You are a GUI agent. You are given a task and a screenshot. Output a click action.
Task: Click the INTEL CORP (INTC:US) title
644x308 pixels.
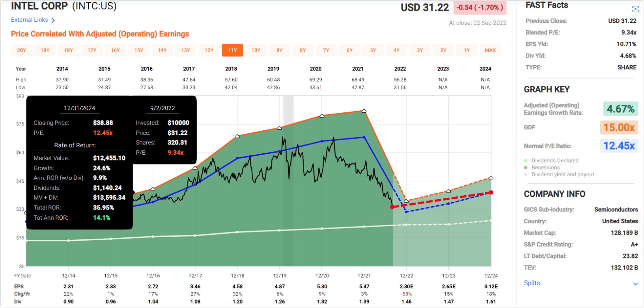64,6
